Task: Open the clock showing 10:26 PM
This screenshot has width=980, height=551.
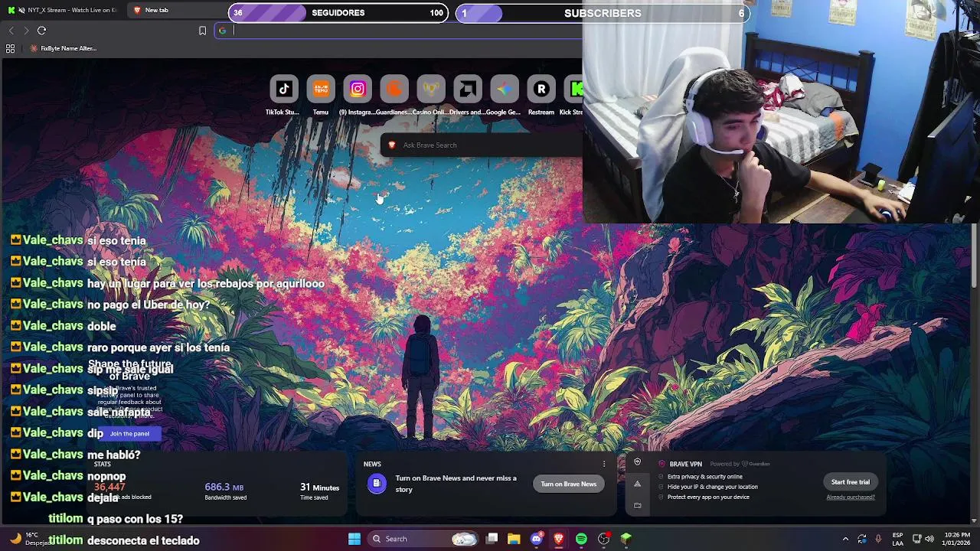Action: (x=957, y=539)
